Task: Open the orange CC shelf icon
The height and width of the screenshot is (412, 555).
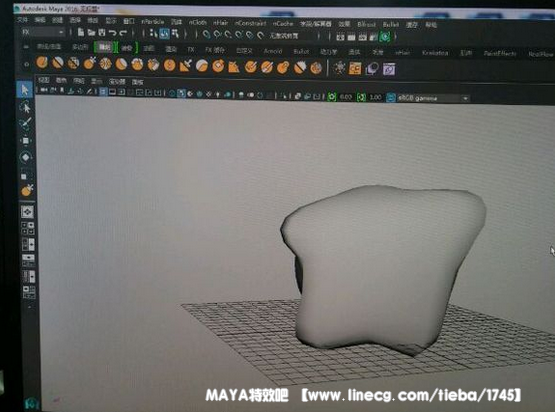Action: pos(355,68)
